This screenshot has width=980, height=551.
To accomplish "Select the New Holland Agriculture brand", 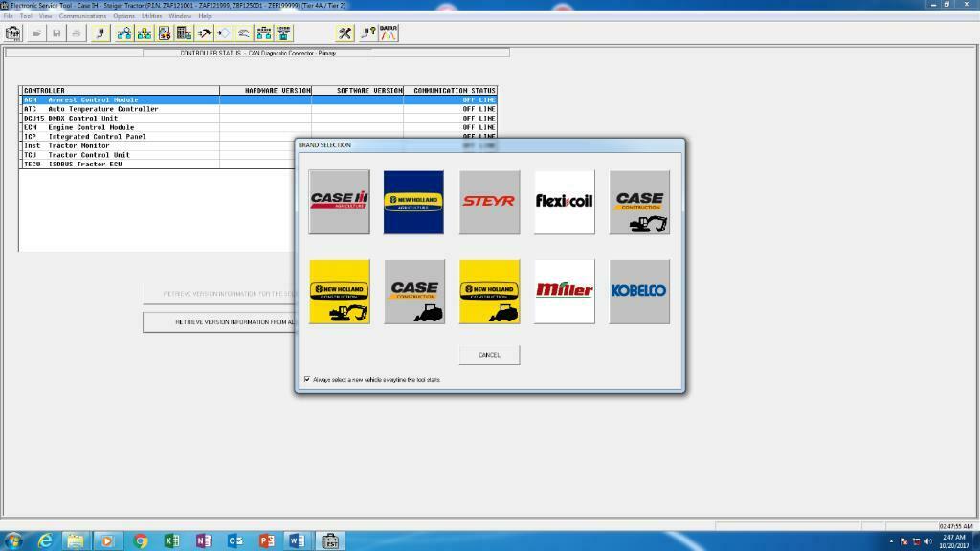I will tap(413, 203).
